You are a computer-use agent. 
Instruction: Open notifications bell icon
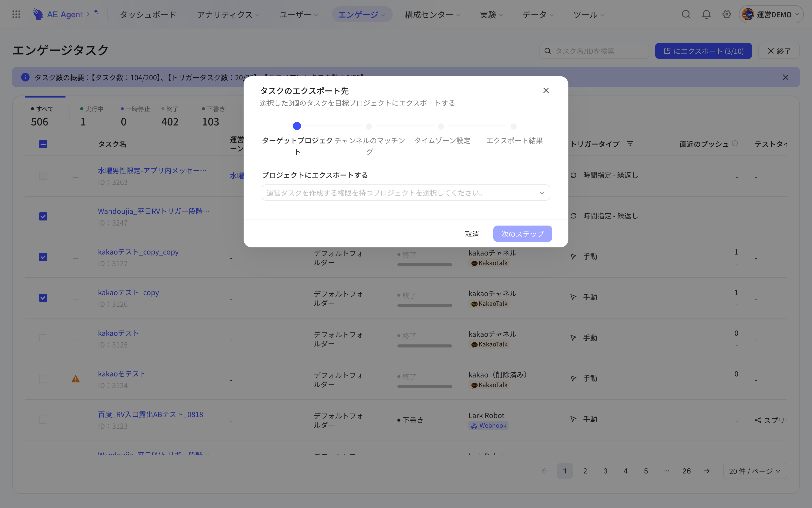[706, 14]
